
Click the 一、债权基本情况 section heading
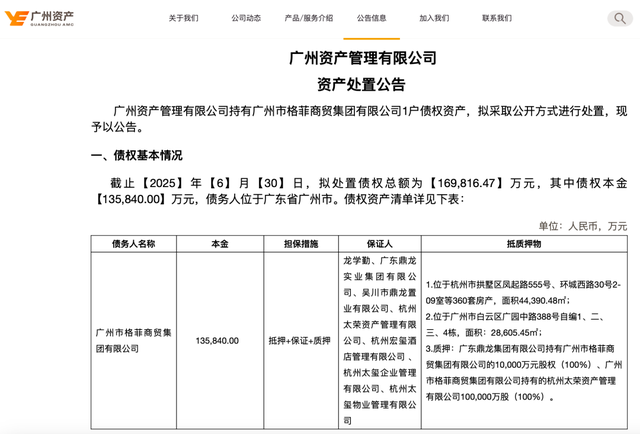tap(137, 155)
